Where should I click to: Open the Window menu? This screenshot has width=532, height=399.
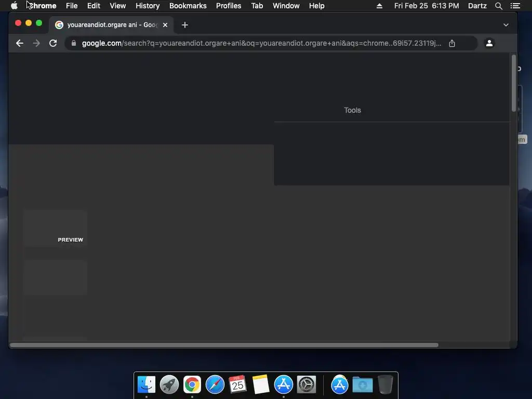click(x=286, y=6)
